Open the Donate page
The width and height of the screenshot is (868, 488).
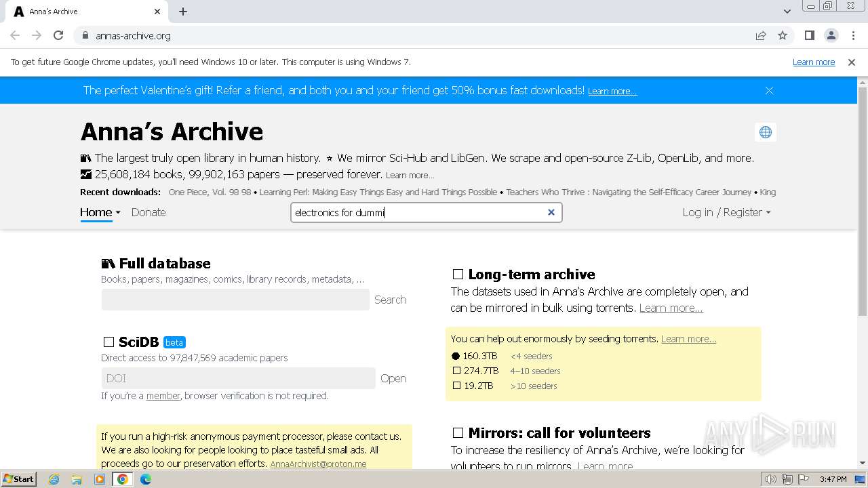(149, 212)
